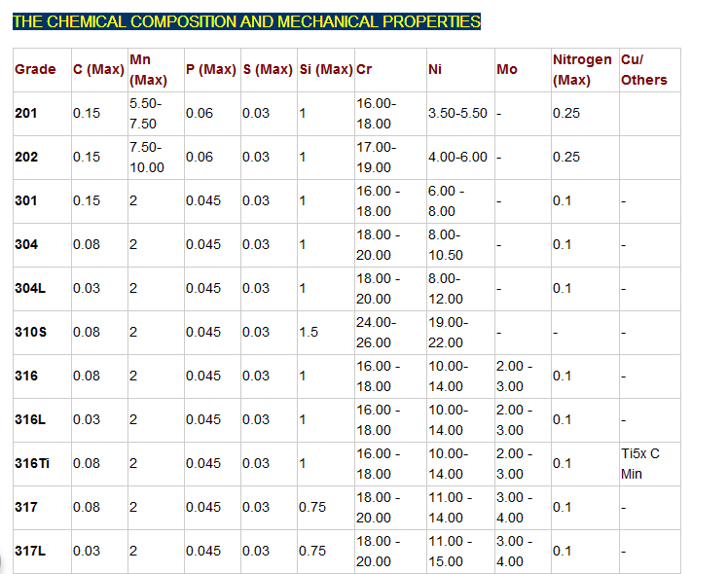Click the title 'THE CHEMICAL COMPOSITION AND MECHANICAL PROPERTIES'
Screen dimensions: 728x574
[x=246, y=21]
